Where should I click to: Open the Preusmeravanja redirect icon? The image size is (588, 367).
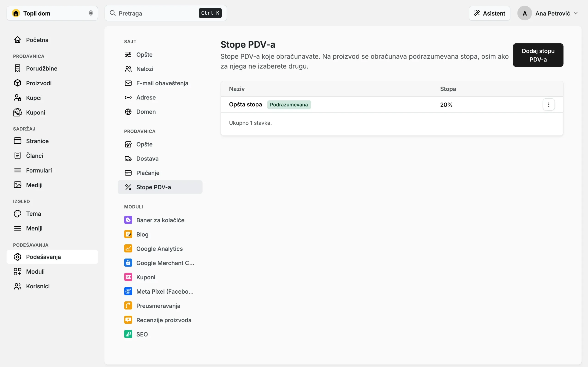128,305
